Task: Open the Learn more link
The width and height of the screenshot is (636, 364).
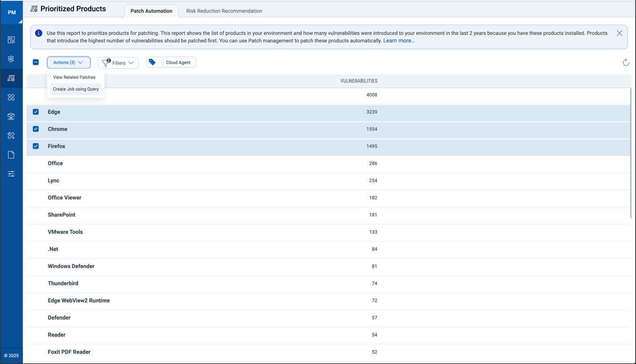Action: click(399, 40)
